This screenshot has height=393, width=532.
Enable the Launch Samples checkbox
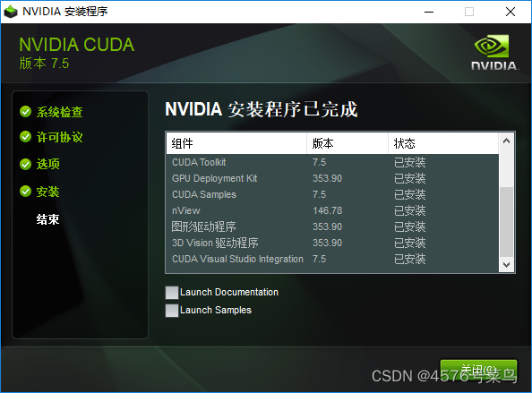coord(172,311)
